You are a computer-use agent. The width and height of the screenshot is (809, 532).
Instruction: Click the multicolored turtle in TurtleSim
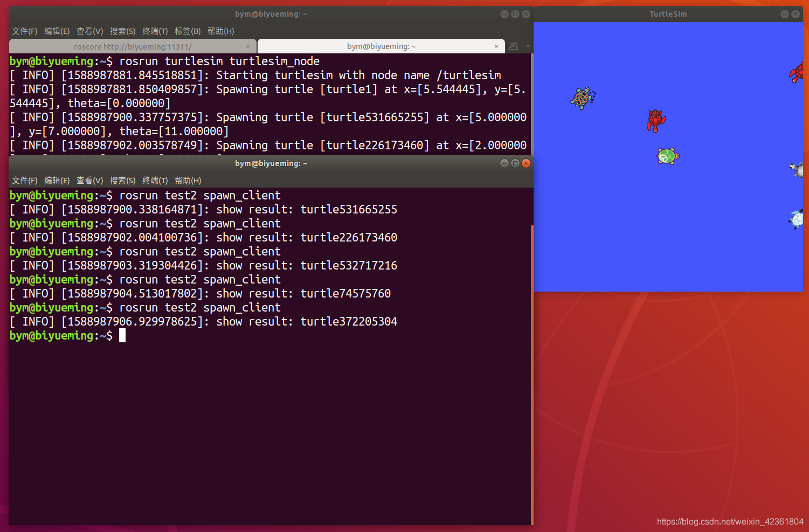tap(583, 98)
